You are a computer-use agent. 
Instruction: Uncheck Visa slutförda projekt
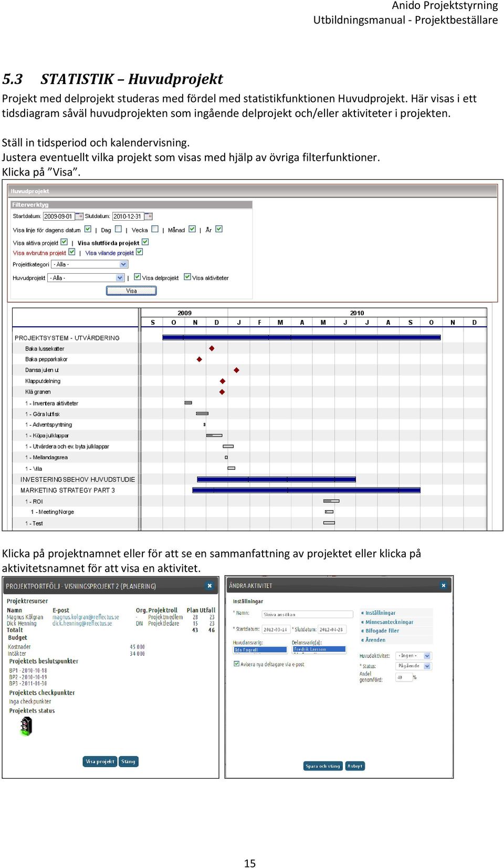[x=145, y=242]
